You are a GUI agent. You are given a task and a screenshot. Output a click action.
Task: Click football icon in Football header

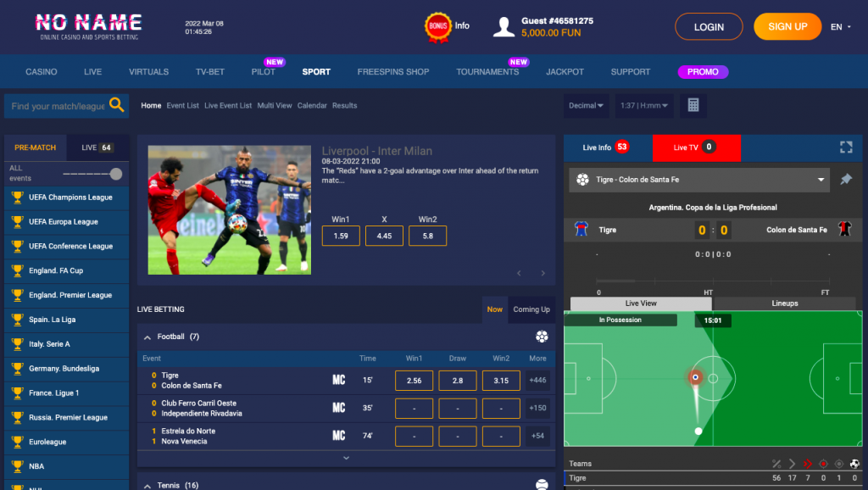point(542,336)
